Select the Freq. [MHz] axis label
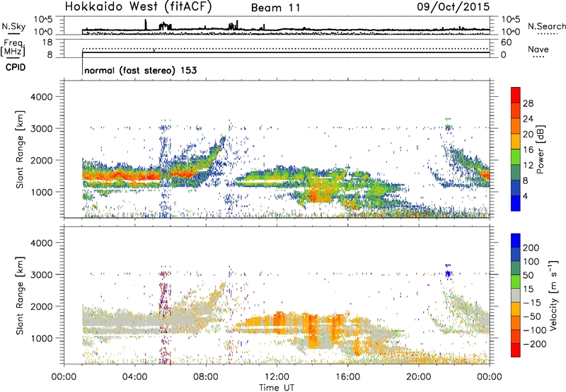 [13, 48]
